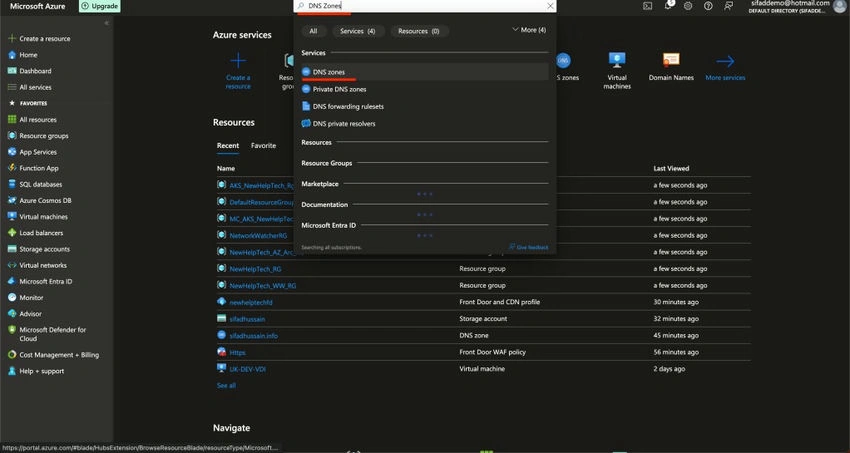Select the Services (4) filter pill
This screenshot has height=453, width=850.
357,31
